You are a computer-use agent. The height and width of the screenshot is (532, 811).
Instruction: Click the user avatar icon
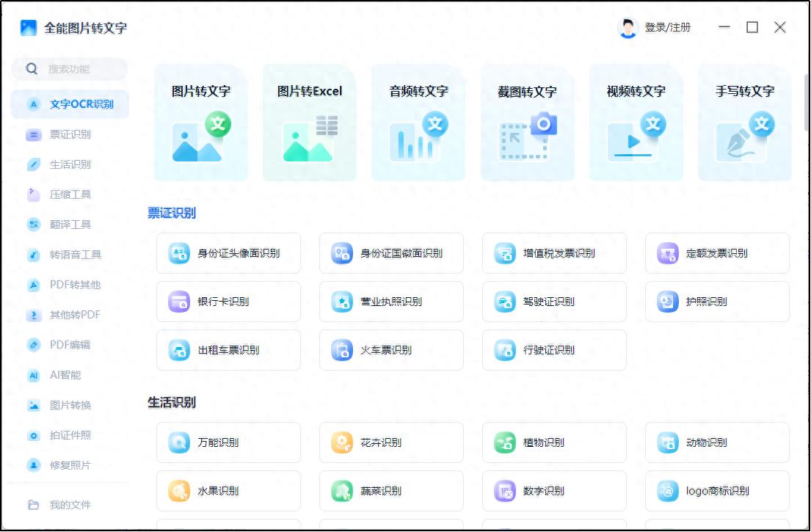628,28
